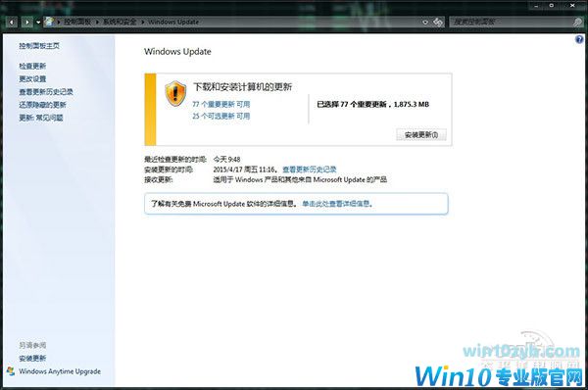This screenshot has width=588, height=390.
Task: Open 还原隐藏的更新 in the sidebar
Action: [x=42, y=105]
